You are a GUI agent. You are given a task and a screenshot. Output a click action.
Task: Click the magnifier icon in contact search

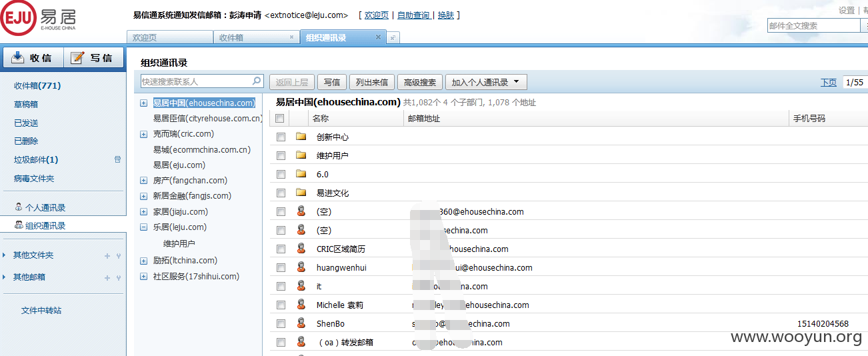pyautogui.click(x=257, y=81)
